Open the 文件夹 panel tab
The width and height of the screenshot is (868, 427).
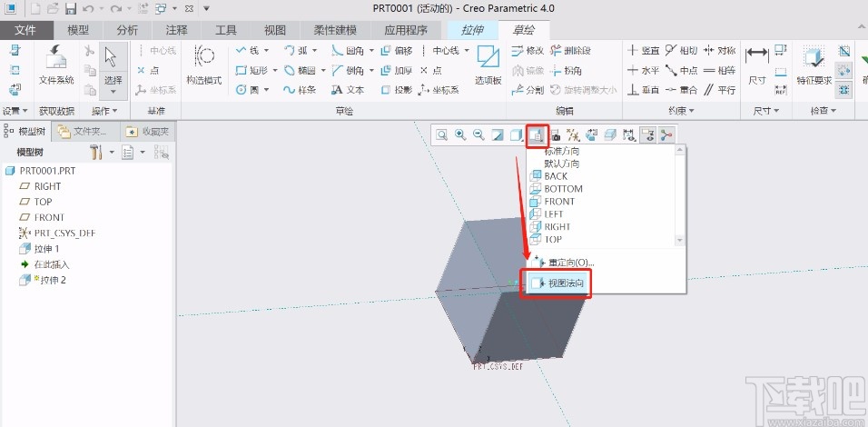click(x=87, y=132)
